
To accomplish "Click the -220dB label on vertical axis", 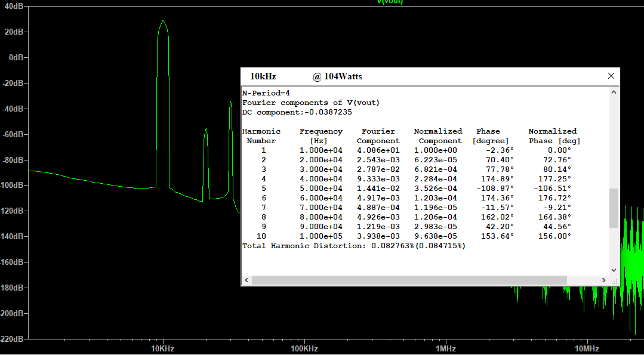I will [x=10, y=339].
